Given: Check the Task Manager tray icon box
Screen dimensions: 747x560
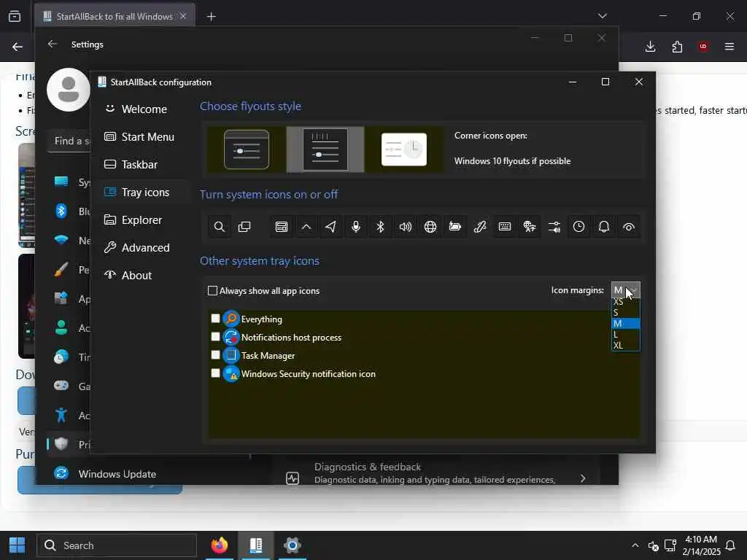Looking at the screenshot, I should pos(215,355).
